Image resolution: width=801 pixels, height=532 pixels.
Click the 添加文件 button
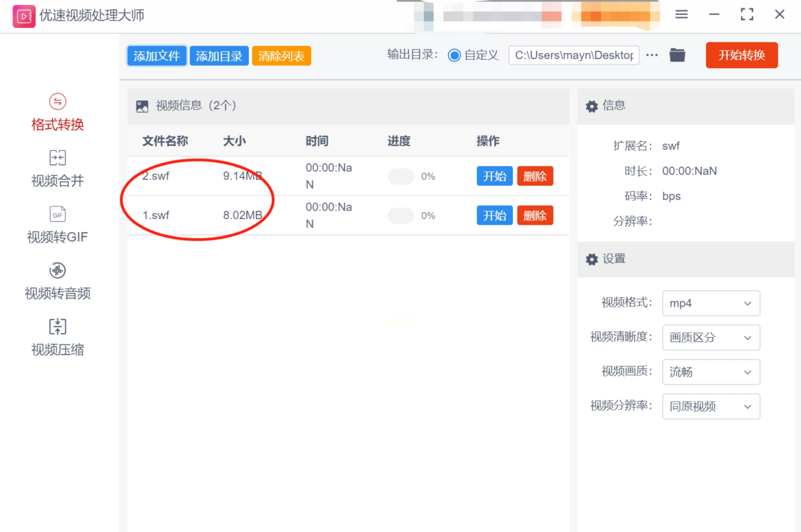(157, 56)
